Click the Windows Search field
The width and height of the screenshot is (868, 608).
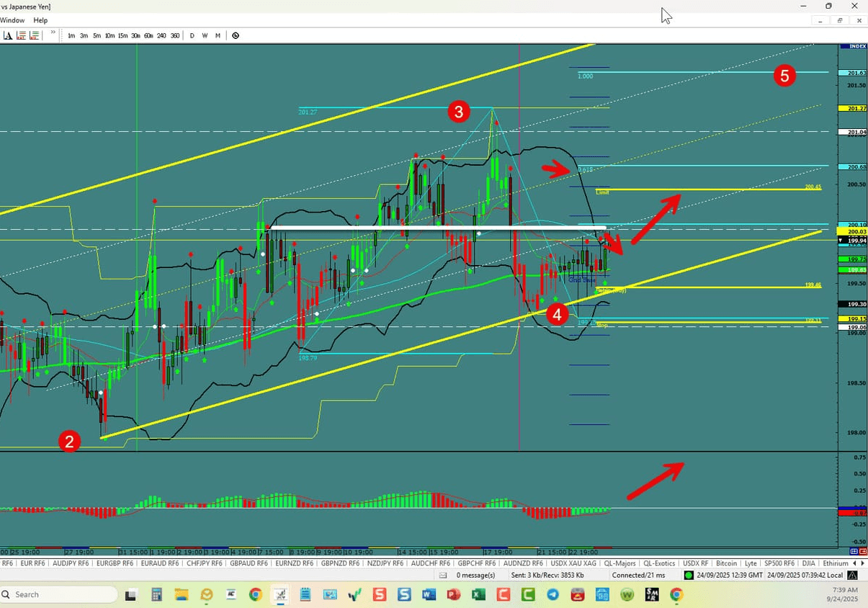[x=58, y=594]
